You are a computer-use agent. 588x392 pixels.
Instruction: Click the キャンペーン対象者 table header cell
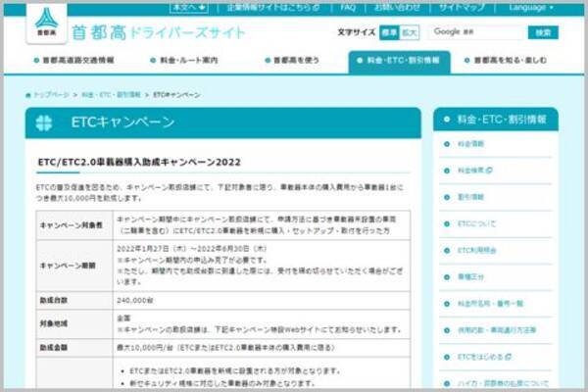(x=74, y=225)
